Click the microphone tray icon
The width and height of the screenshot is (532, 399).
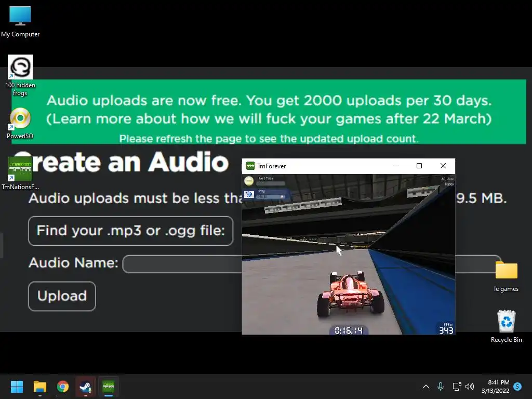[x=441, y=387]
